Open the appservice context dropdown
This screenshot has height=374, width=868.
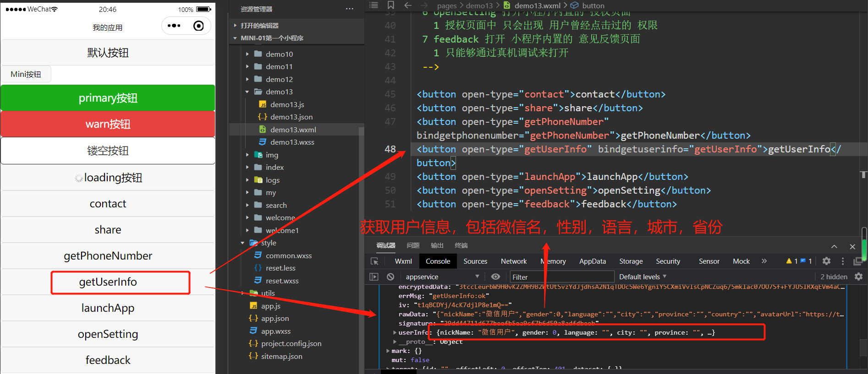tap(442, 276)
